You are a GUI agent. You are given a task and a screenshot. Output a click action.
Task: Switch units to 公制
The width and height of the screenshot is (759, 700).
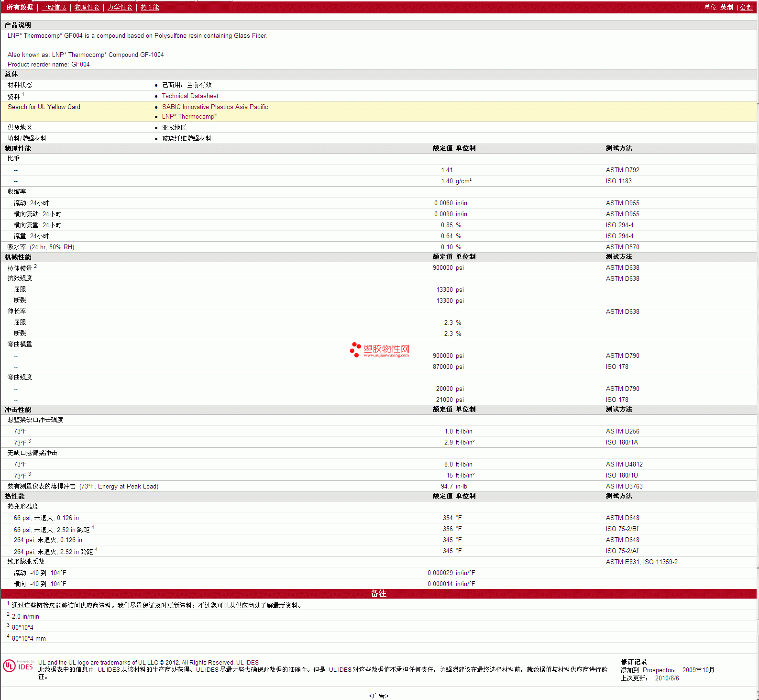tap(747, 8)
